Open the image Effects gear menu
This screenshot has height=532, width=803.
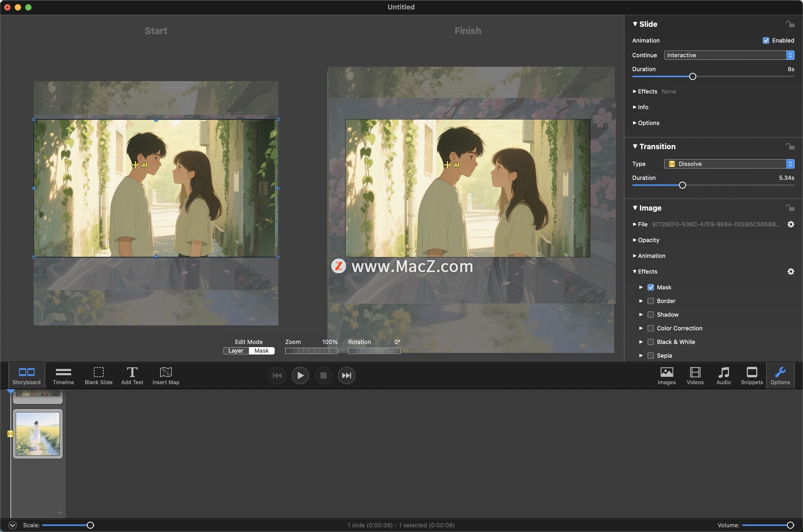[x=790, y=271]
